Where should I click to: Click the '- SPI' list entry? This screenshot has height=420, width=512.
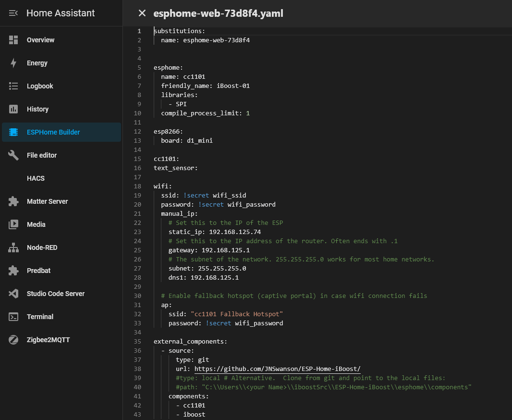click(178, 104)
